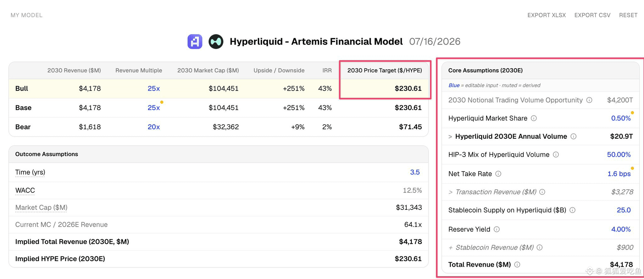This screenshot has height=279, width=644.
Task: Click the Bear market cap $32,362
Action: pos(226,127)
